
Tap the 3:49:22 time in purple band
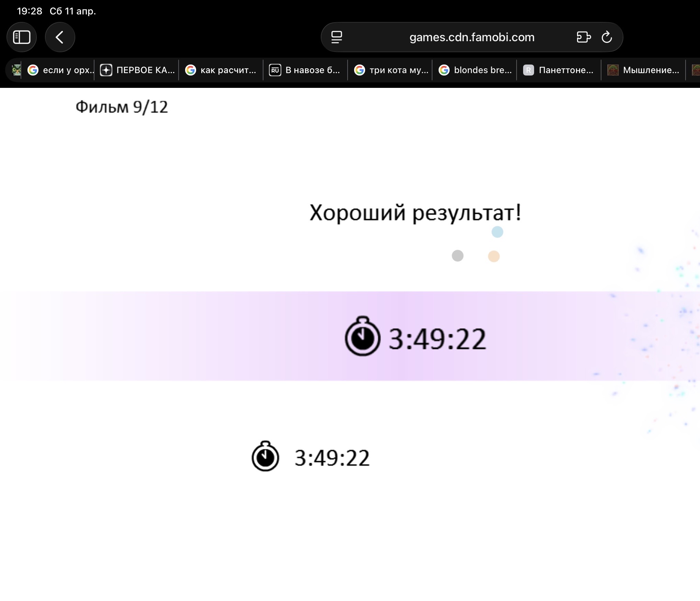coord(437,339)
